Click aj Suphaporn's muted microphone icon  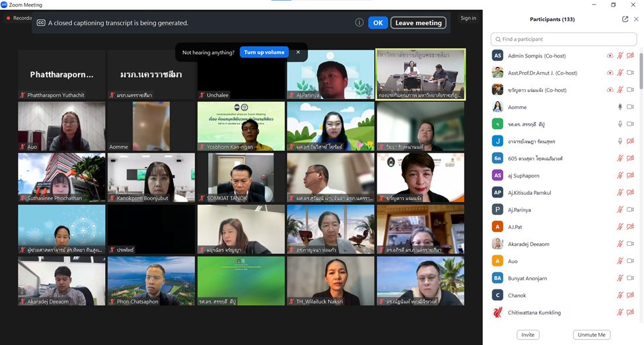(x=620, y=176)
